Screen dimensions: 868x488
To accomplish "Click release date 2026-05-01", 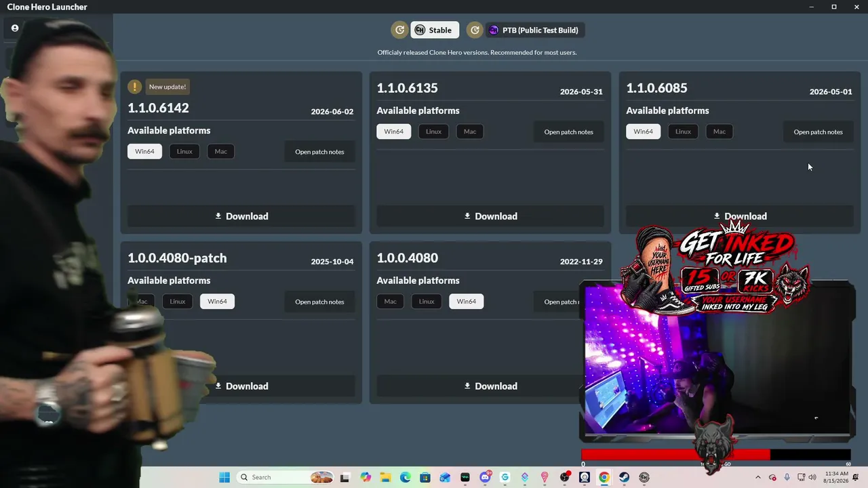I will (831, 91).
